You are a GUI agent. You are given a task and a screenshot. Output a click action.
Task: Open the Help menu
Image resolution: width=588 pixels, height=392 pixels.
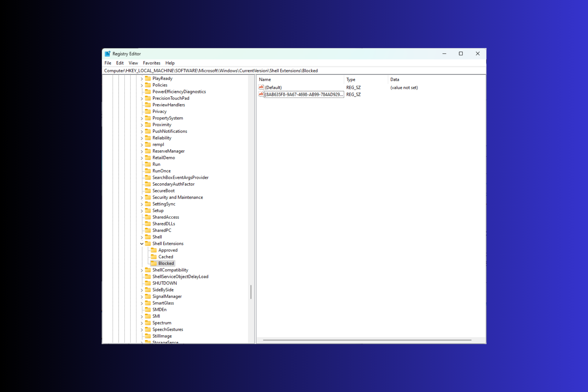point(170,62)
